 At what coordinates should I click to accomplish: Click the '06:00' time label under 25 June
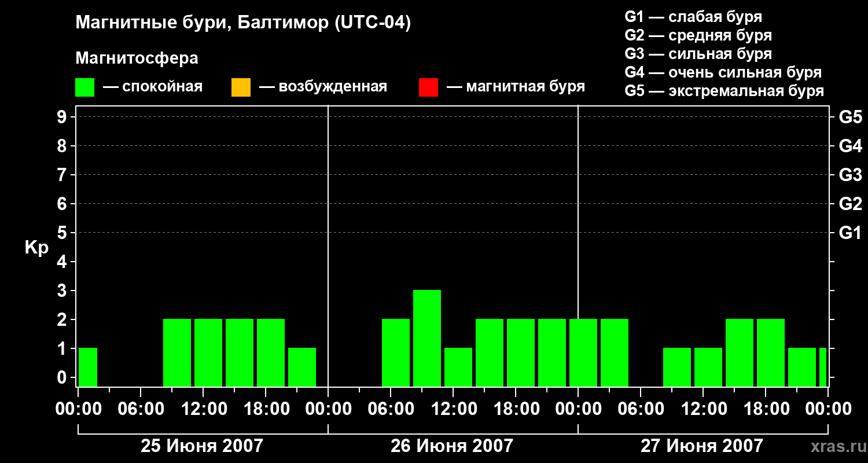point(141,409)
